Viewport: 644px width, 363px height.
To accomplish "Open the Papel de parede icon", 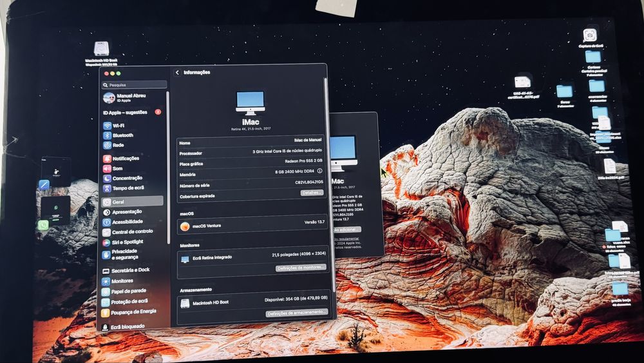I will tap(106, 292).
